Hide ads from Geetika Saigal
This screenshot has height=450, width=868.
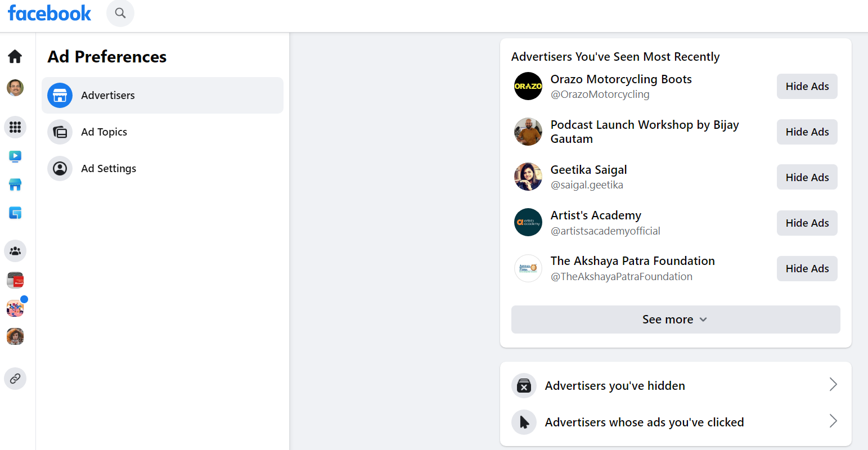click(x=807, y=177)
